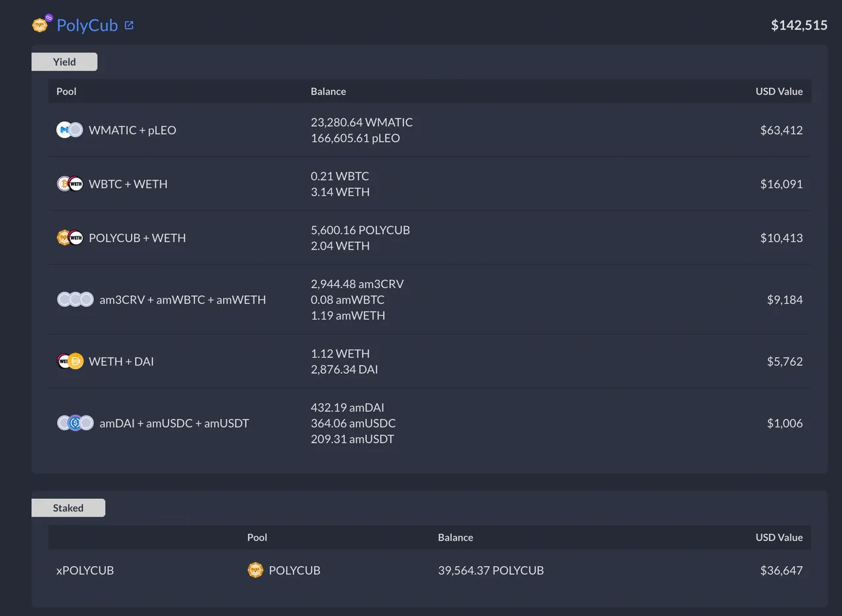Click the $16,091 USD value

pos(781,184)
